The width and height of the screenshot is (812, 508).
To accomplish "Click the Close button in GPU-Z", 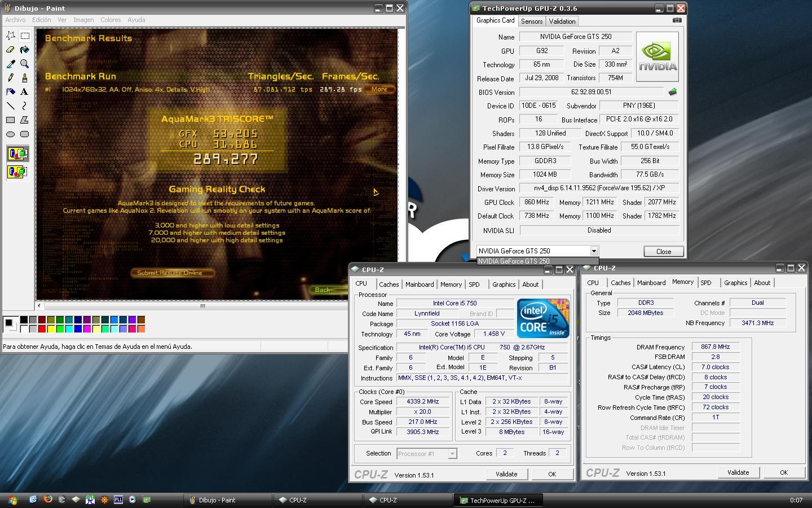I will pos(664,252).
